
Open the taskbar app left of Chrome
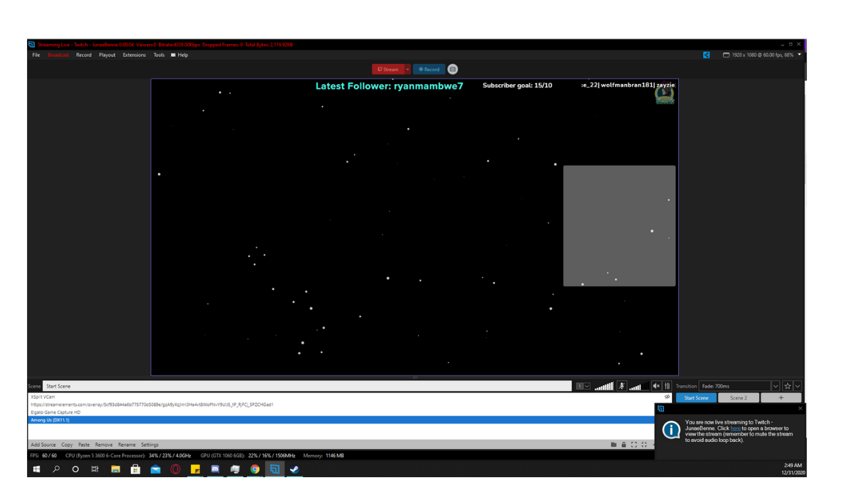(235, 469)
